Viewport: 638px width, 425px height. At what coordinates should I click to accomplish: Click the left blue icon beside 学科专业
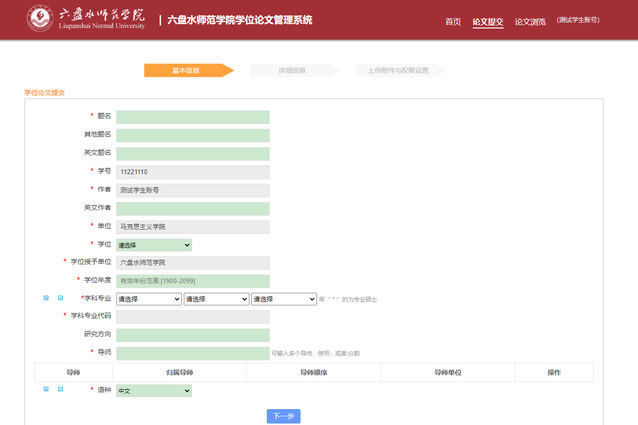pyautogui.click(x=45, y=298)
